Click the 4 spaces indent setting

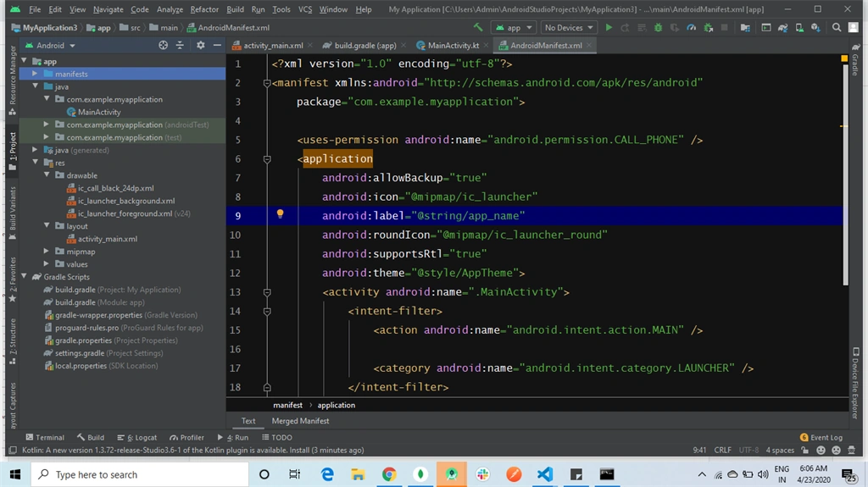(x=780, y=450)
